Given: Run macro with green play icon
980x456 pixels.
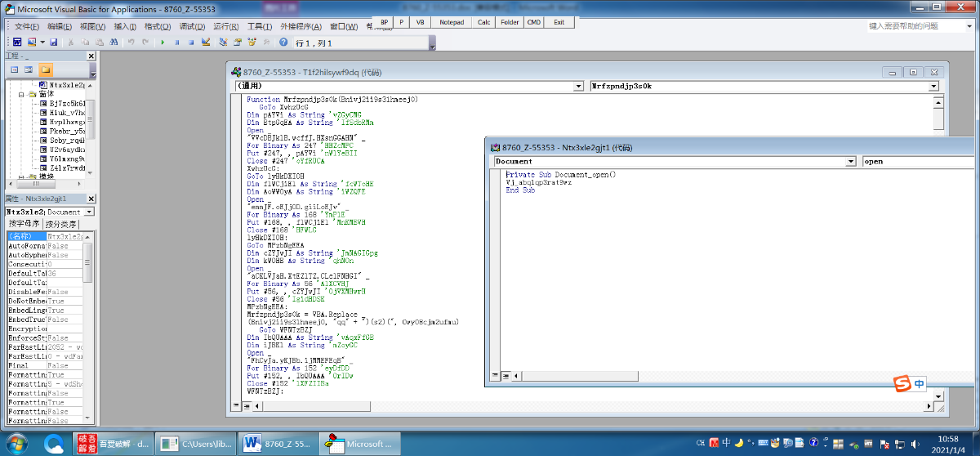Looking at the screenshot, I should pyautogui.click(x=163, y=42).
